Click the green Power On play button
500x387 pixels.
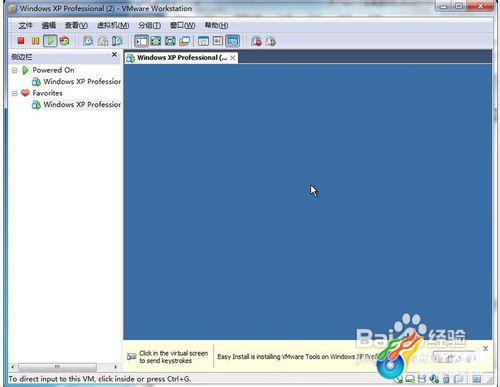coord(50,41)
